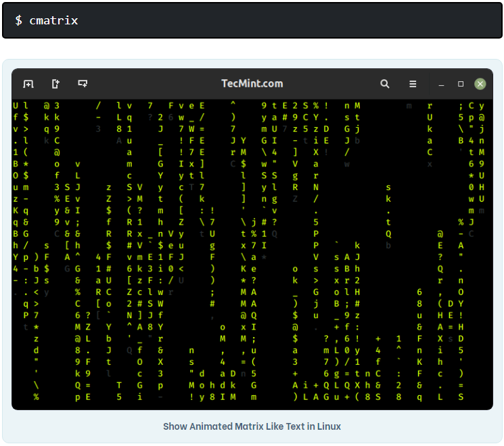The height and width of the screenshot is (446, 504).
Task: Open the terminal search magnifier
Action: click(385, 84)
